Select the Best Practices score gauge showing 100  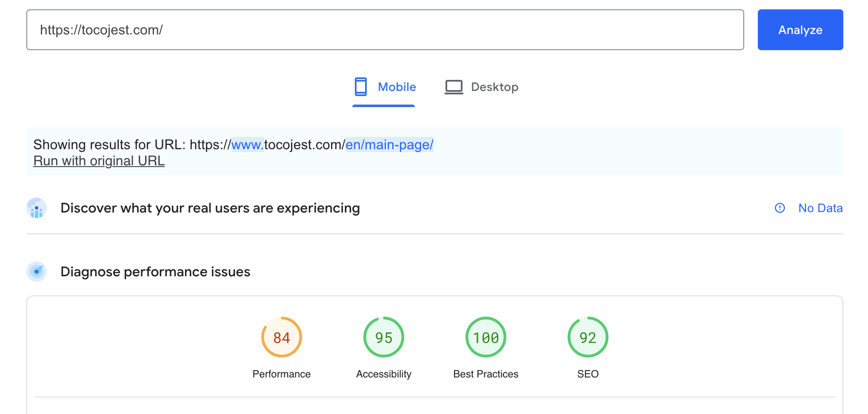(x=486, y=337)
